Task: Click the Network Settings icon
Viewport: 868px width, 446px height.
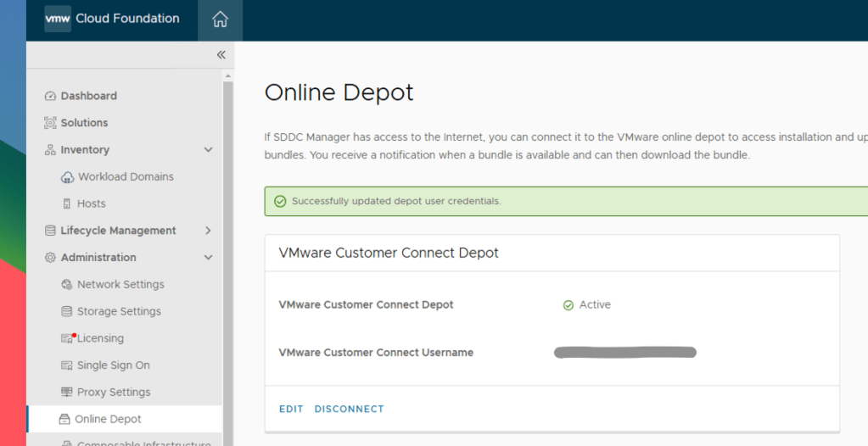Action: coord(68,285)
